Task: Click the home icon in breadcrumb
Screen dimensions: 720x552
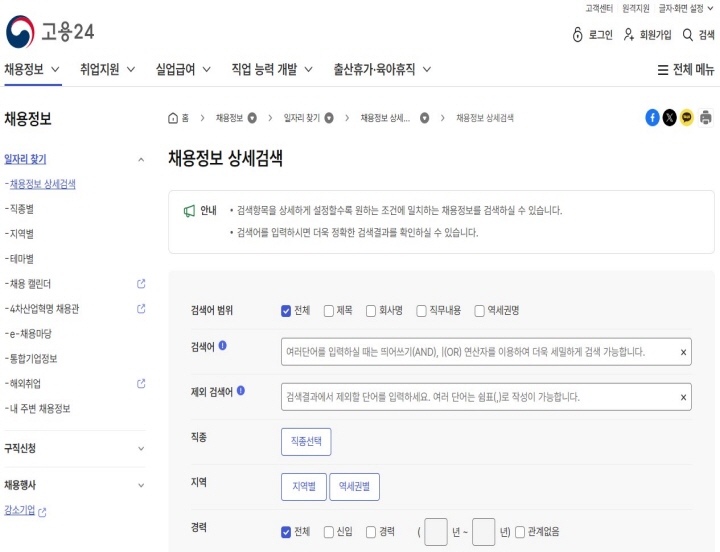Action: [x=173, y=118]
